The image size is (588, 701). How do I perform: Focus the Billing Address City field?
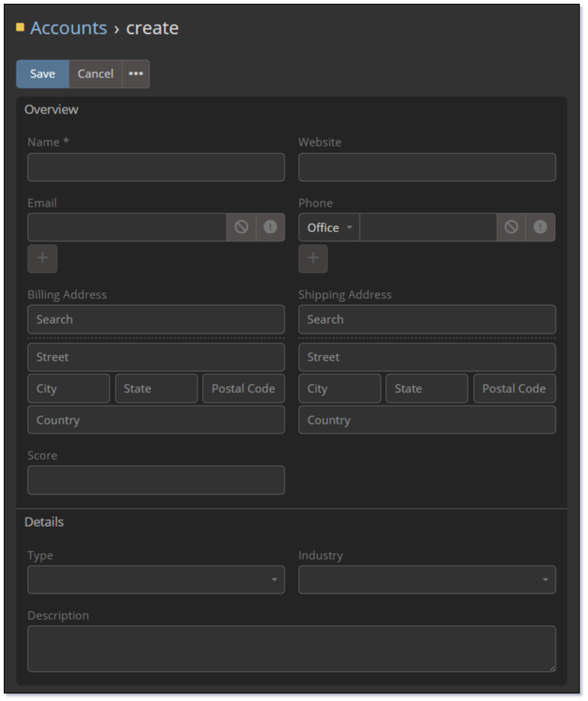(68, 388)
